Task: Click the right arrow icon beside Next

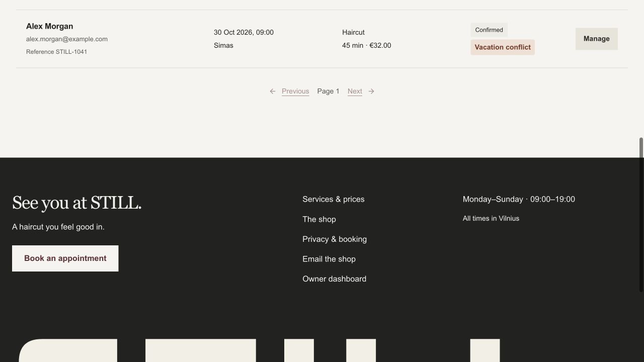Action: coord(371,91)
